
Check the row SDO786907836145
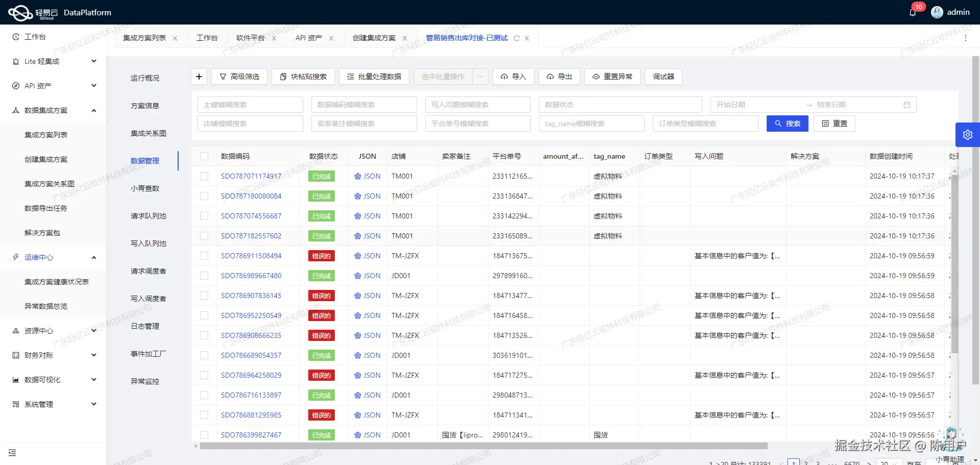(x=204, y=296)
